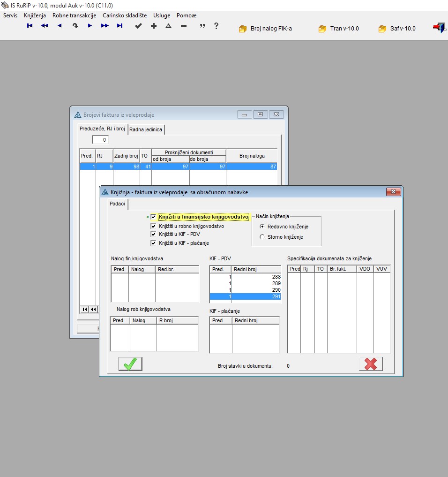The height and width of the screenshot is (477, 448).
Task: Open the question mark help icon
Action: (216, 26)
